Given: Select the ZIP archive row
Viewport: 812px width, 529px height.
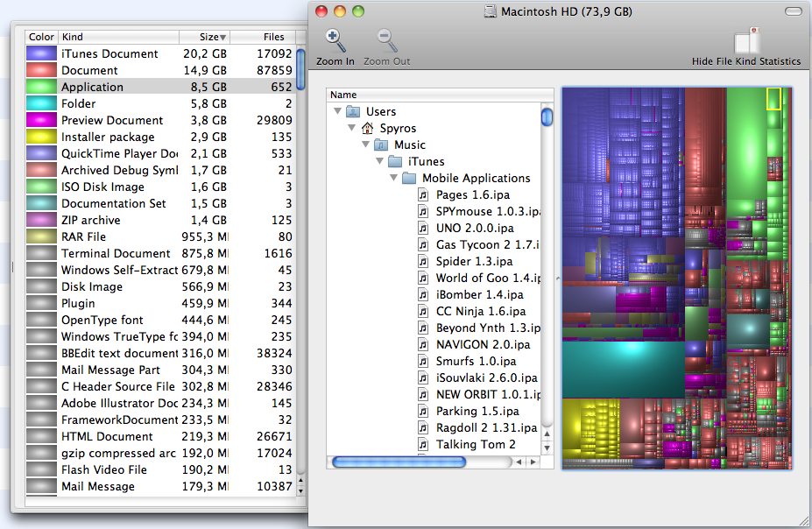Looking at the screenshot, I should [x=160, y=220].
